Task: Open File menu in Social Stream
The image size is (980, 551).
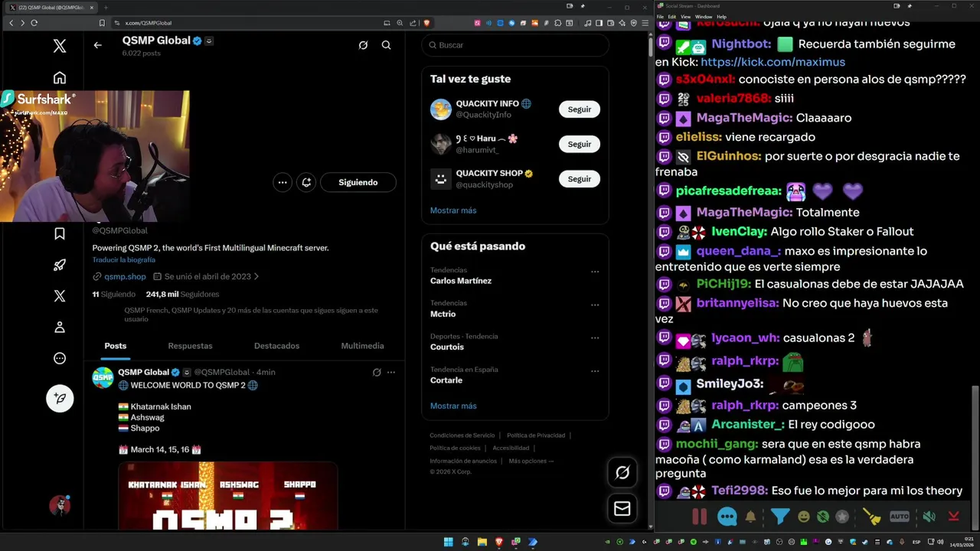Action: click(x=661, y=16)
